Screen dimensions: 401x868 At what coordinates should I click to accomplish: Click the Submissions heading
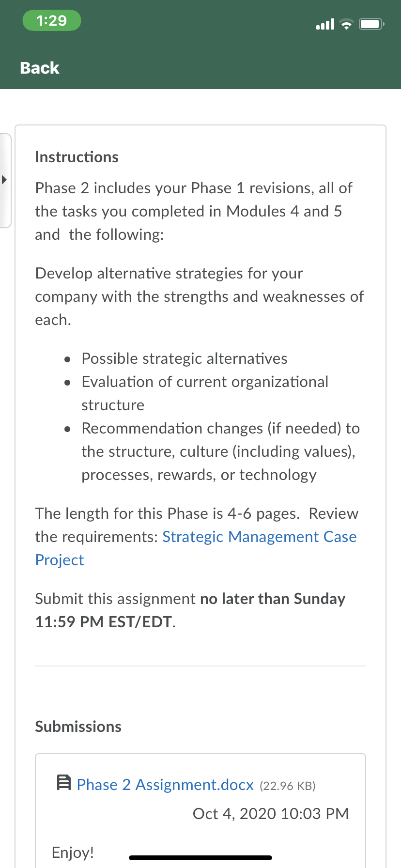pos(78,727)
